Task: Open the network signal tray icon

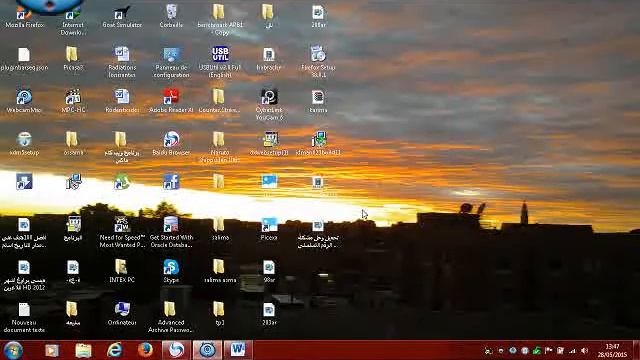Action: click(x=572, y=351)
